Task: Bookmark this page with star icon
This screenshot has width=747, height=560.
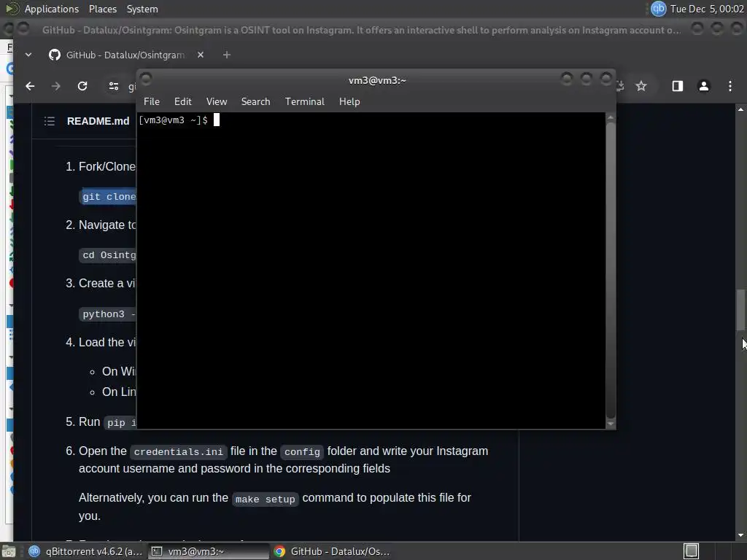Action: tap(641, 86)
